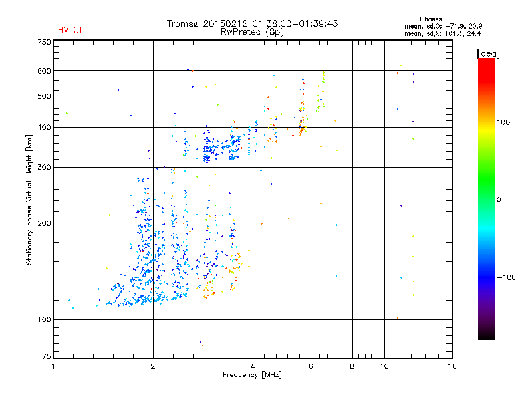Screen dimensions: 532x399
Task: Click the colorbar tick label '0'
Action: 499,200
